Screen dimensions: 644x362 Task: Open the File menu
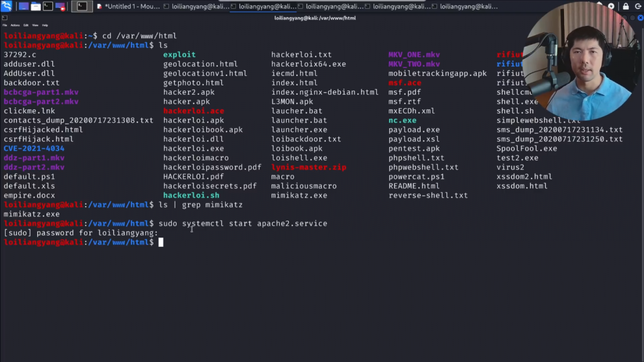point(5,25)
